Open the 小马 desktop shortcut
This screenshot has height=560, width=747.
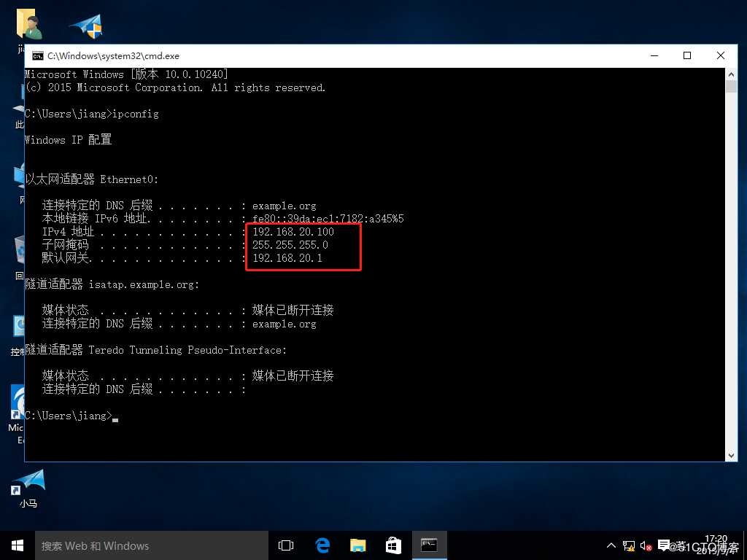click(x=28, y=488)
